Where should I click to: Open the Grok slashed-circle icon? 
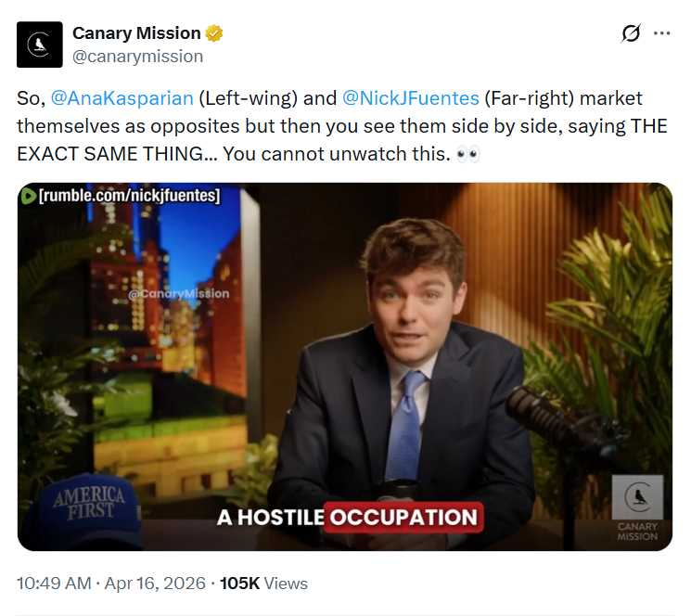coord(631,33)
